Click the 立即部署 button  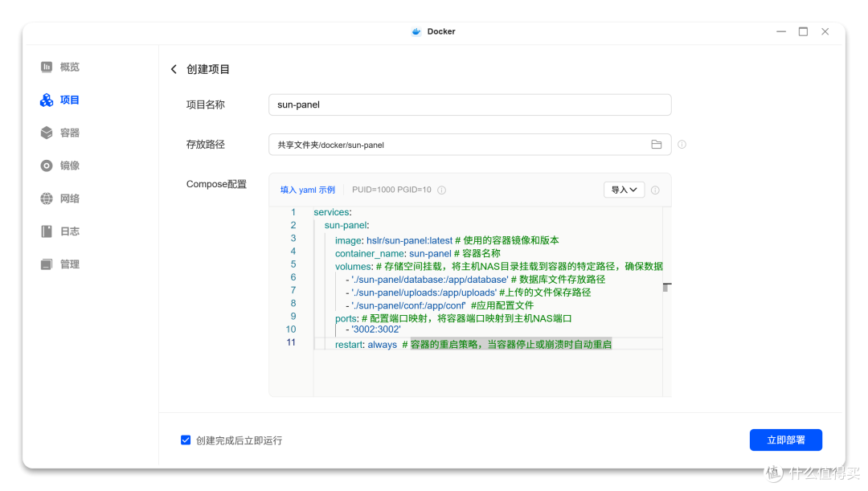(785, 440)
